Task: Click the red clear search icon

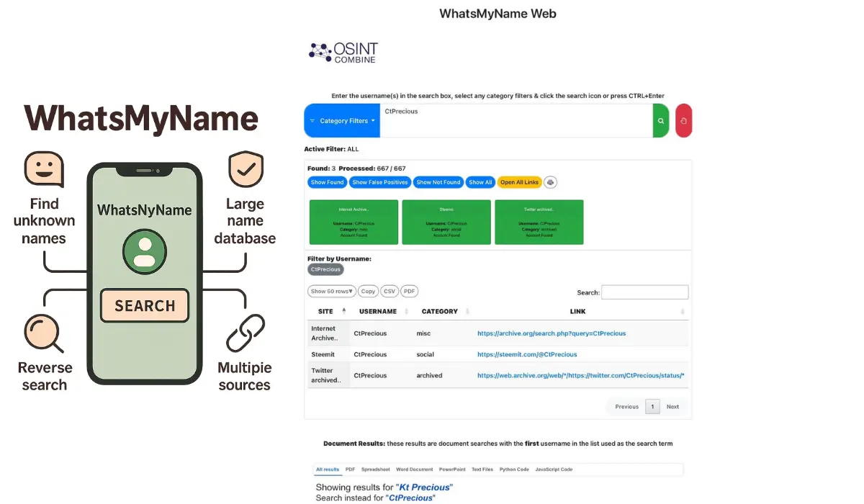Action: click(x=683, y=120)
